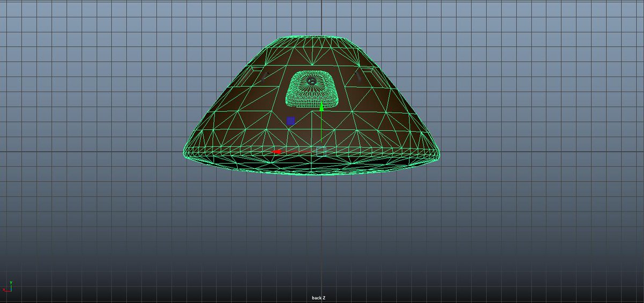Select the red X-axis move manipulator arrow
Viewport: 644px width, 303px height.
point(277,152)
